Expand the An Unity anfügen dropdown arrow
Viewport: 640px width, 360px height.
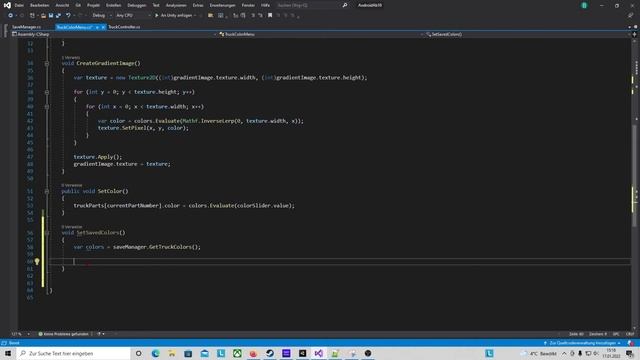click(x=195, y=16)
